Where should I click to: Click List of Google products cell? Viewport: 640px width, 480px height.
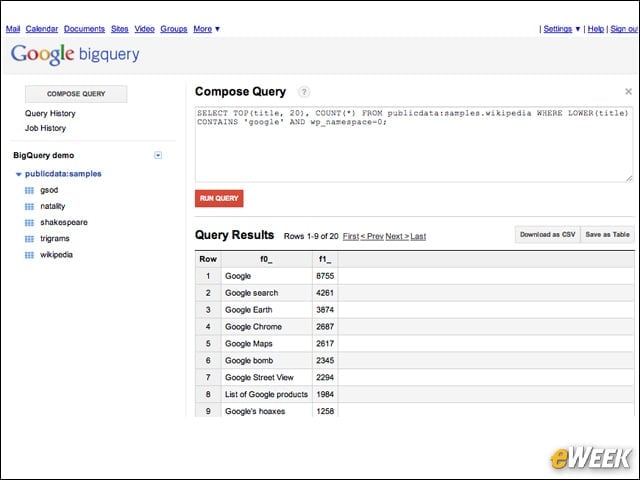pyautogui.click(x=267, y=395)
